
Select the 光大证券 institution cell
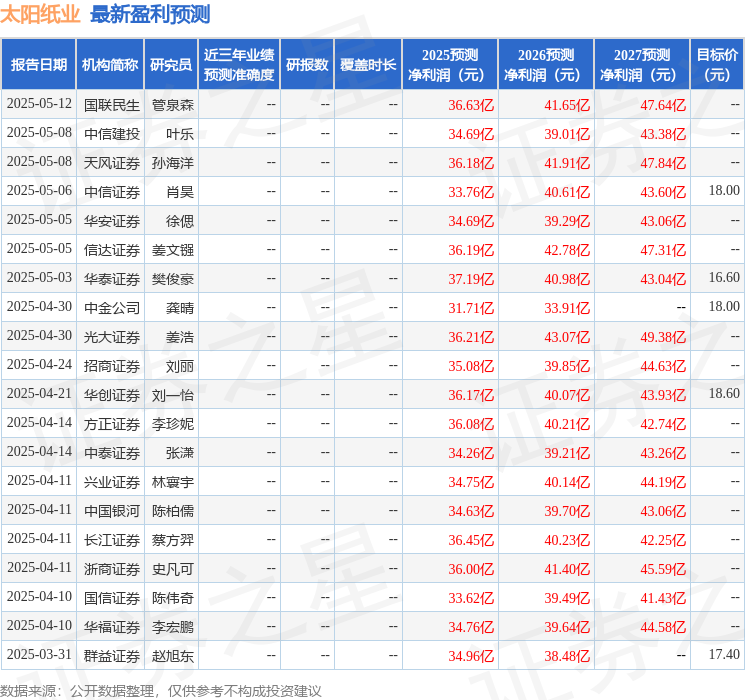112,337
